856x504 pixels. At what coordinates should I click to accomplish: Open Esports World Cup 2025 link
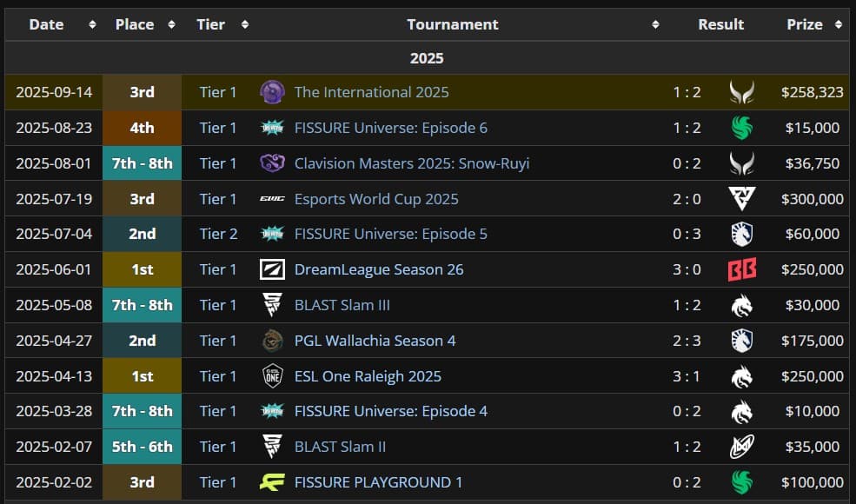point(376,199)
